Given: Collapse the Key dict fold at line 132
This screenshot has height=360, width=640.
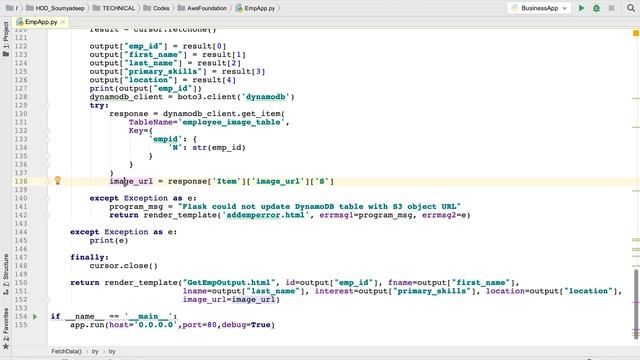Looking at the screenshot, I should click(x=47, y=131).
